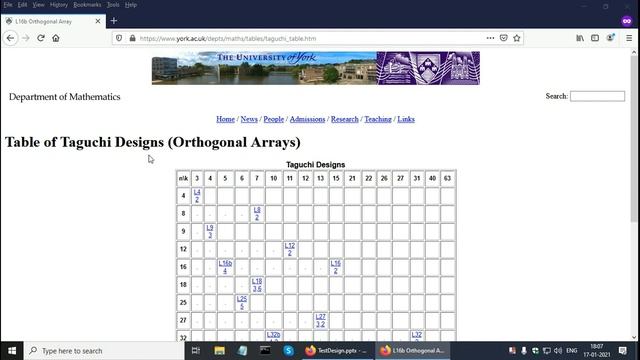Image resolution: width=640 pixels, height=360 pixels.
Task: Open the L25 design link
Action: (242, 302)
